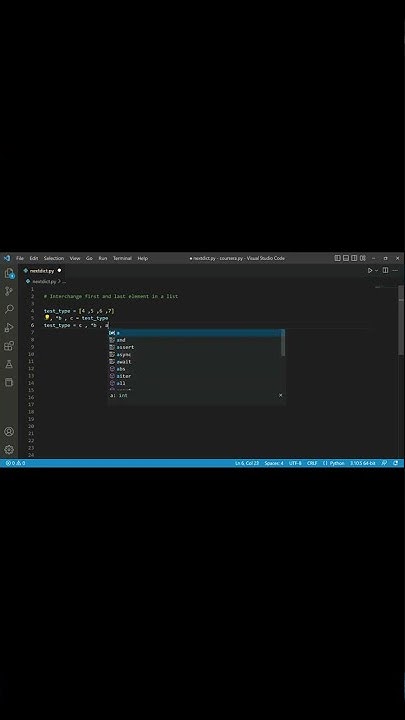Change line ending sequence CRLF
This screenshot has height=720, width=405.
tap(312, 463)
